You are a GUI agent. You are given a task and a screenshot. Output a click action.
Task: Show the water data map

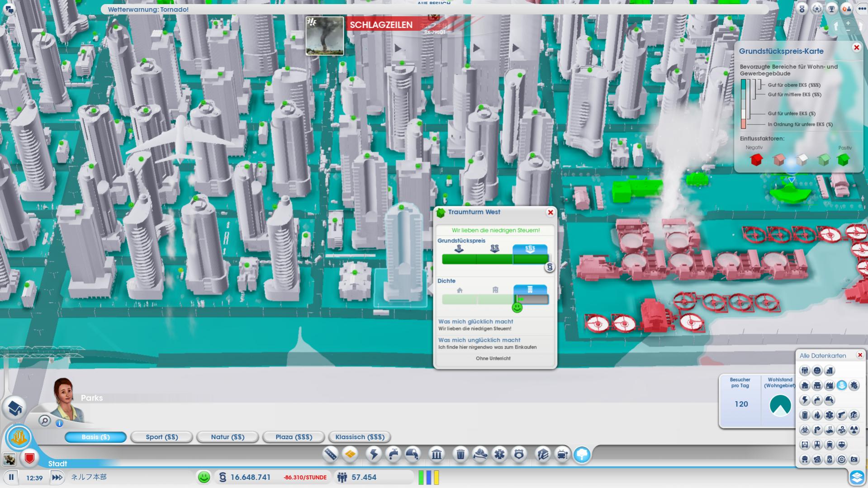(817, 400)
